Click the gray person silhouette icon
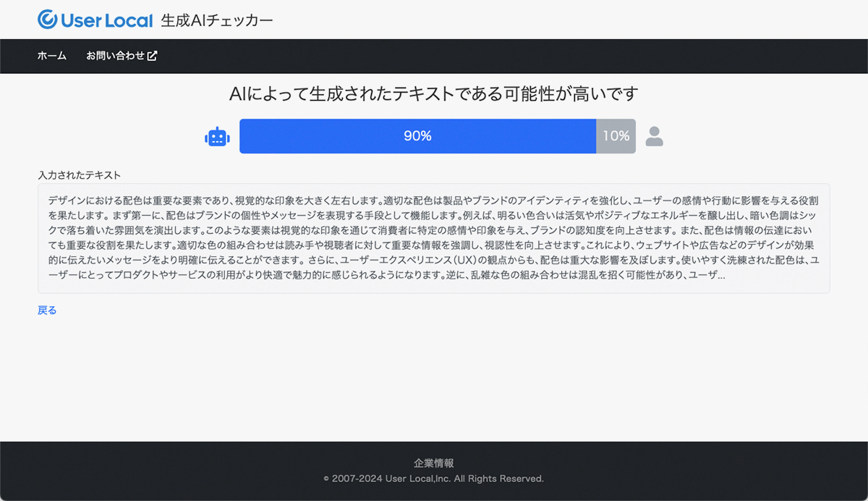This screenshot has height=501, width=868. 654,136
